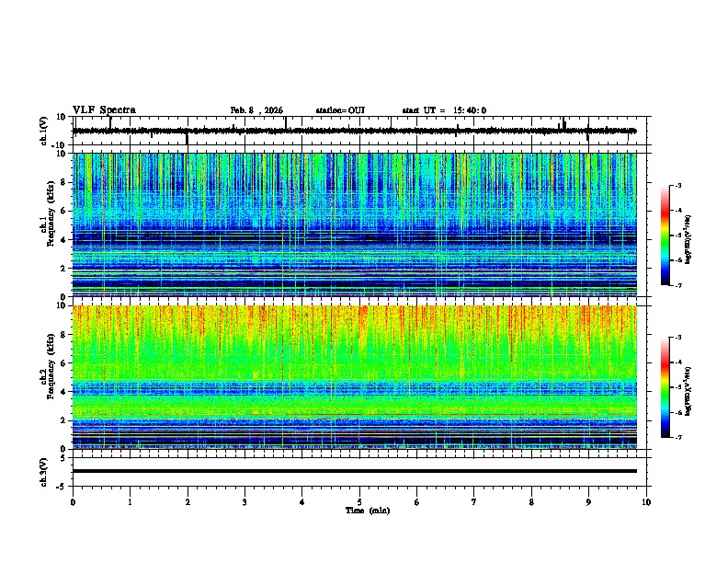Click the time axis tick label "0"
The image size is (728, 563).
click(73, 502)
